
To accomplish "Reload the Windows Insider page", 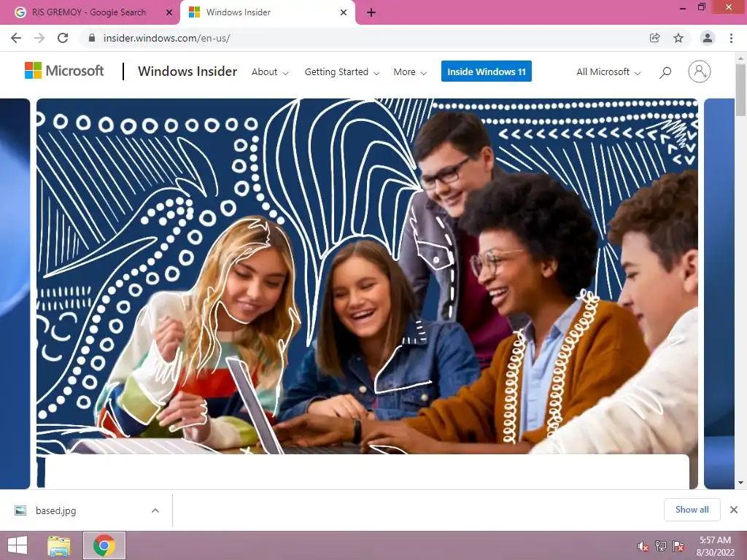I will [63, 38].
